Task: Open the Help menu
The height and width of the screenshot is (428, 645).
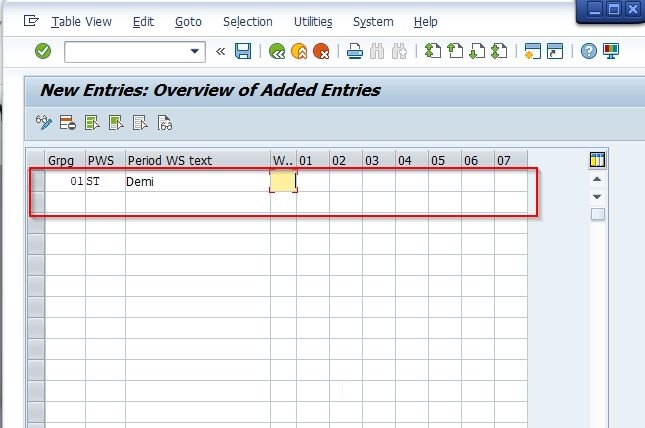Action: [x=425, y=21]
